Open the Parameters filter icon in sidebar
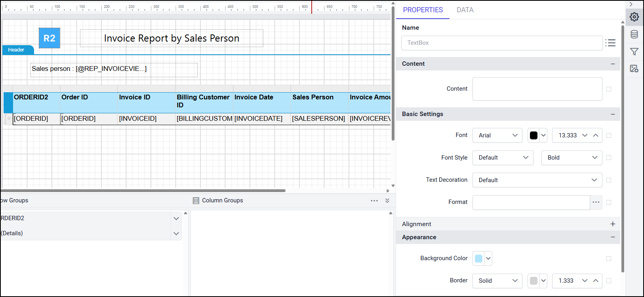Image resolution: width=644 pixels, height=297 pixels. (634, 51)
